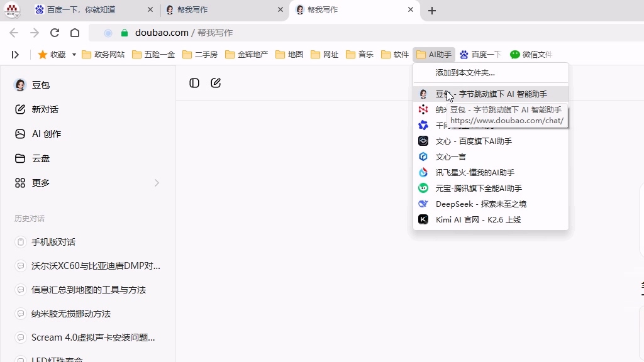644x362 pixels.
Task: Reload the current page
Action: click(55, 33)
